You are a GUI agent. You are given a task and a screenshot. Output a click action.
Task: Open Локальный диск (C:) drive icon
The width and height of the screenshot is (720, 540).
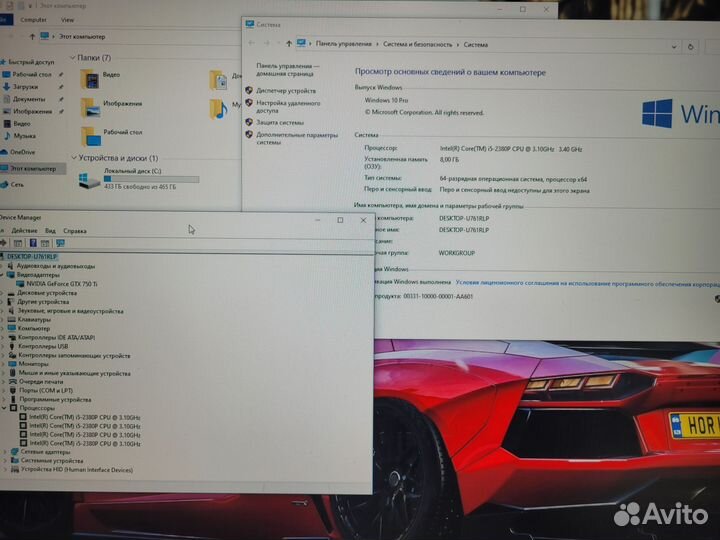click(x=89, y=181)
